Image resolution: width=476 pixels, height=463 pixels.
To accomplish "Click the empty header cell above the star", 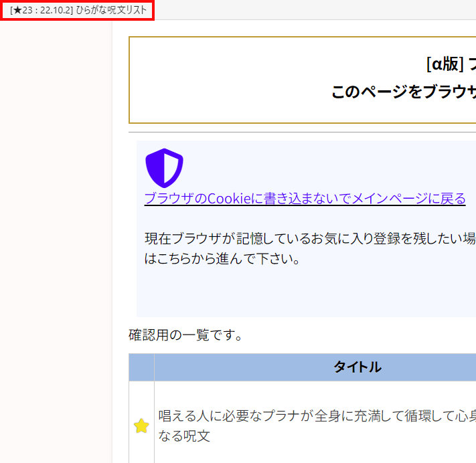I will coord(141,367).
